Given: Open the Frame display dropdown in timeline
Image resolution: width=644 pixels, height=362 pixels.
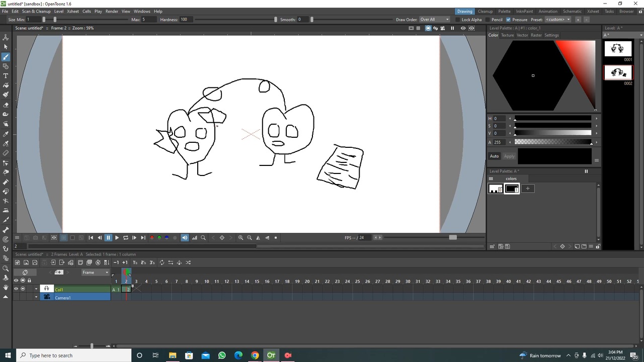Looking at the screenshot, I should pyautogui.click(x=96, y=273).
